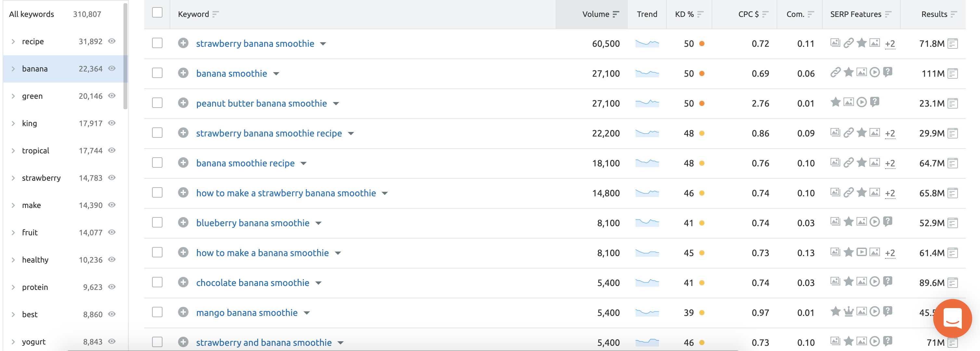The width and height of the screenshot is (980, 351).
Task: Add 'strawberry banana smoothie' to keyword list
Action: 183,43
